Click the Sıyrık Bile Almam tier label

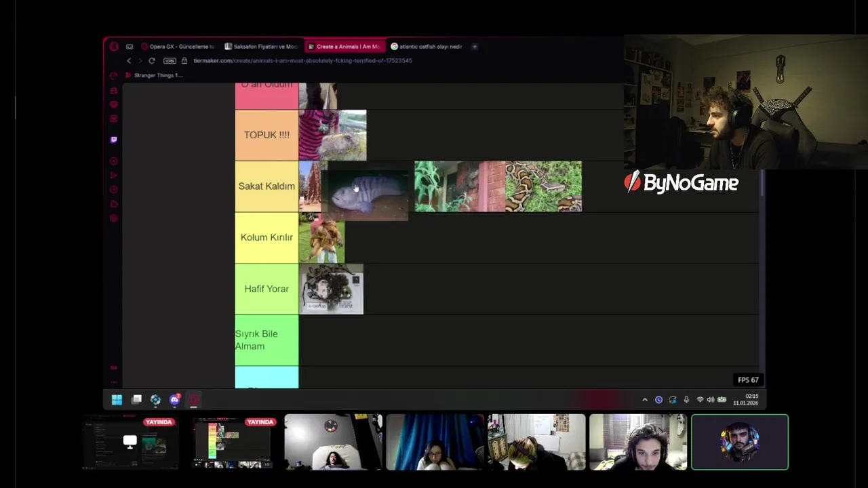(x=267, y=340)
